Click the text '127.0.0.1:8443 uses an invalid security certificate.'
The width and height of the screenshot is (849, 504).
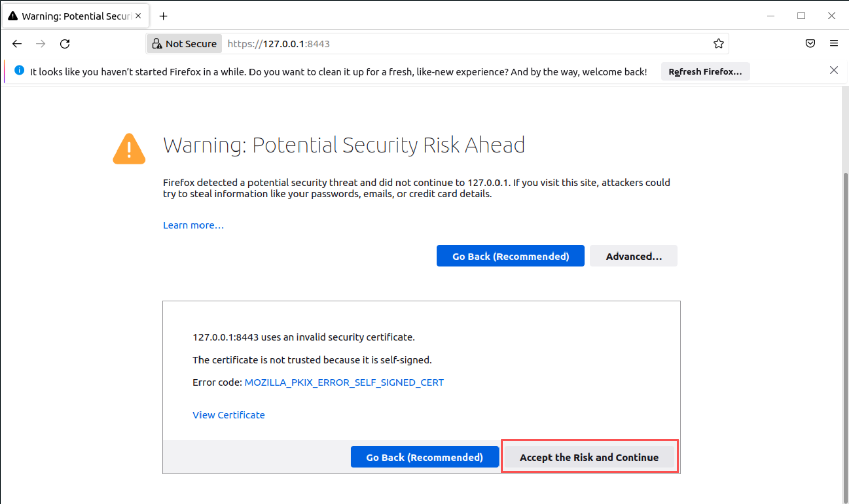click(x=304, y=337)
